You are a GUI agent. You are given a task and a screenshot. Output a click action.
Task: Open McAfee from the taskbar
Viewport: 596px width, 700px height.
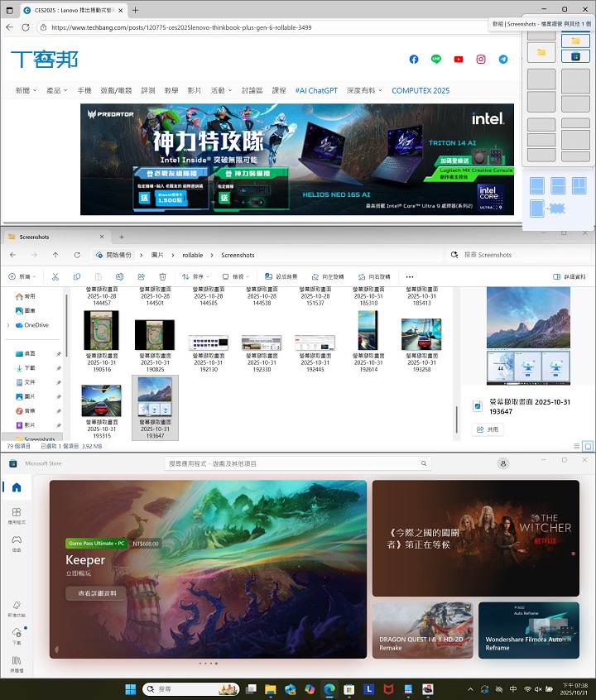[x=389, y=689]
